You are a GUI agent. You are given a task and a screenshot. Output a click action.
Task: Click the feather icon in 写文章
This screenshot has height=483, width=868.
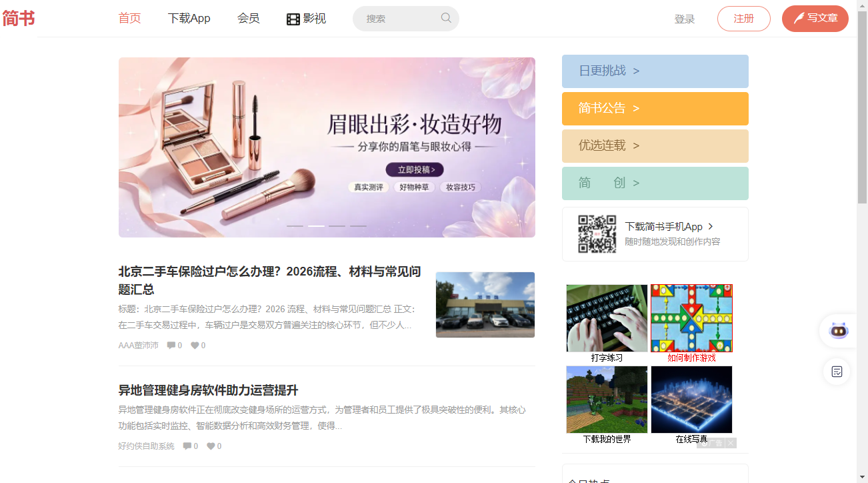[x=799, y=18]
